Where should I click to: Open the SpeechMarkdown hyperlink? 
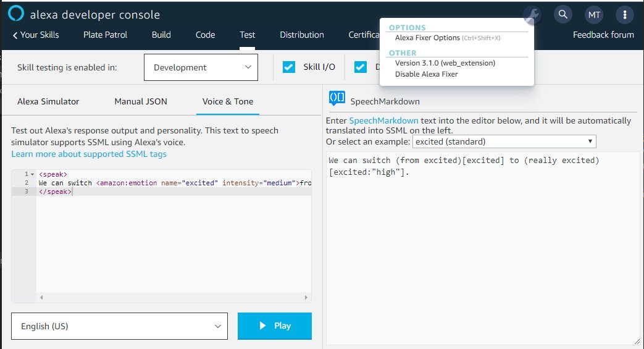[383, 121]
